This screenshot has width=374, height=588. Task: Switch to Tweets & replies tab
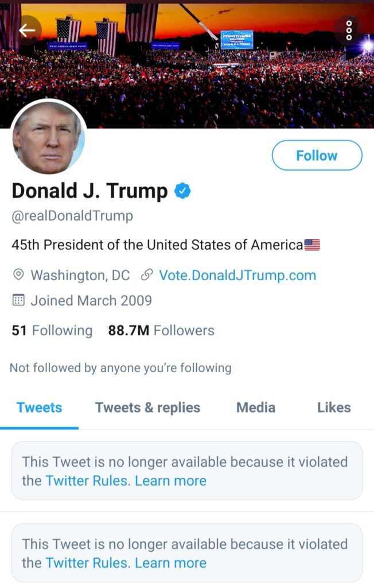pos(147,408)
